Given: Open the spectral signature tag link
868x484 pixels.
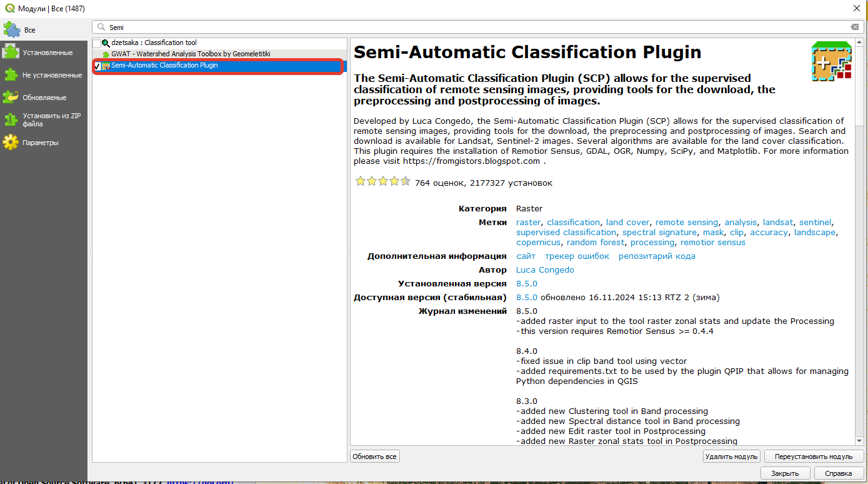Looking at the screenshot, I should pos(660,232).
